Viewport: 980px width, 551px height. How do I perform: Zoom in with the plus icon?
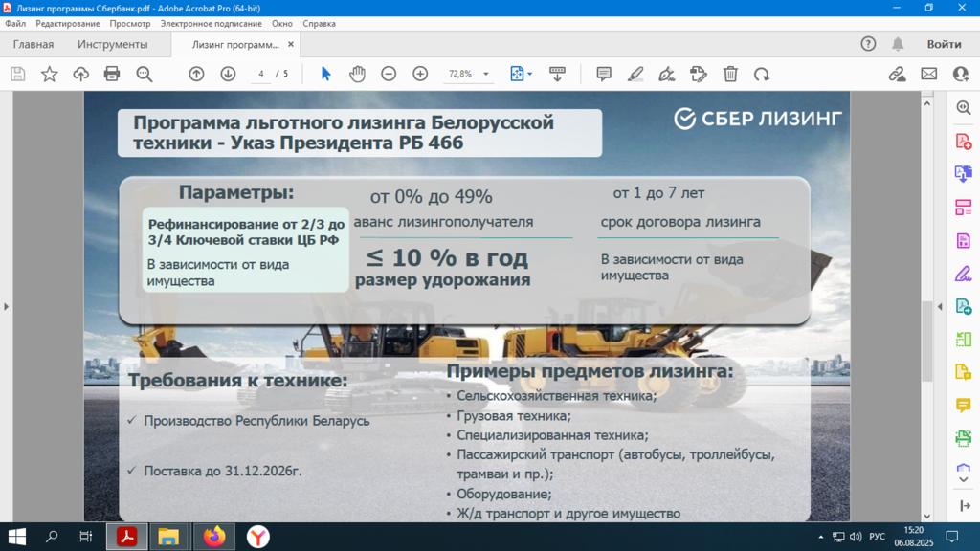point(420,74)
